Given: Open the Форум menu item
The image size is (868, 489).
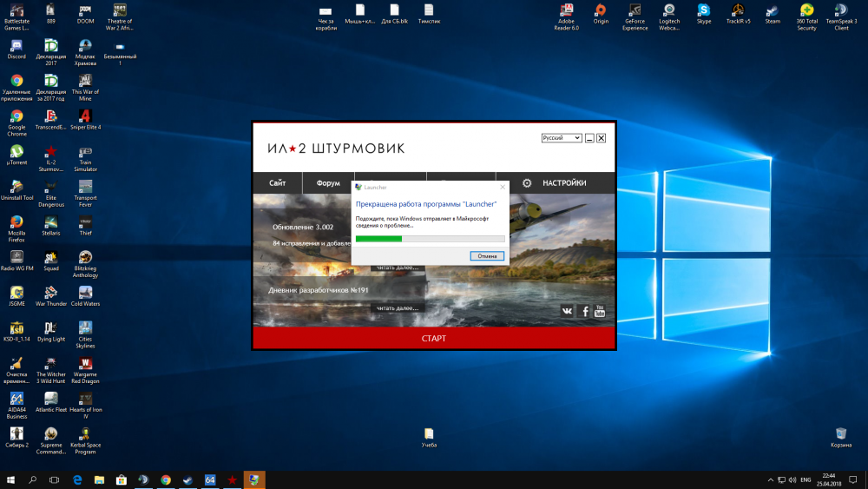Looking at the screenshot, I should tap(328, 183).
